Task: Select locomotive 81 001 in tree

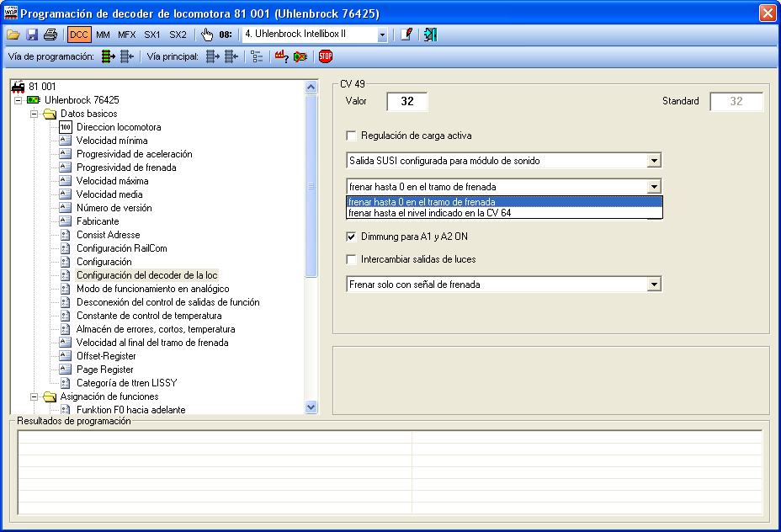Action: 42,87
